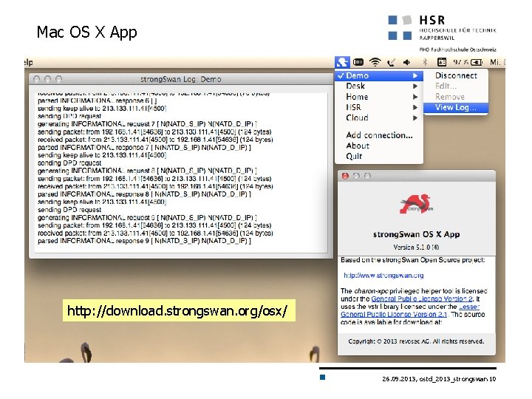Expand the Home connection submenu arrow
The width and height of the screenshot is (532, 399).
click(415, 97)
